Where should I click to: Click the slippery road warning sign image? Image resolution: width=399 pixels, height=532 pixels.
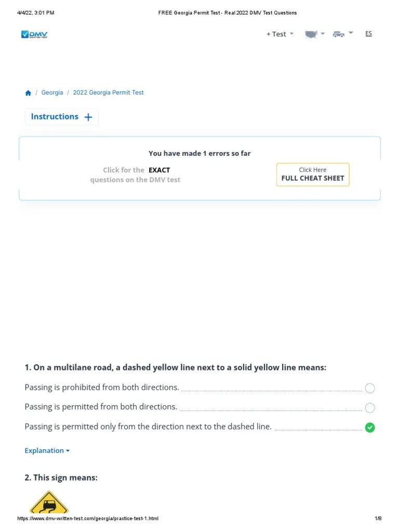[49, 503]
